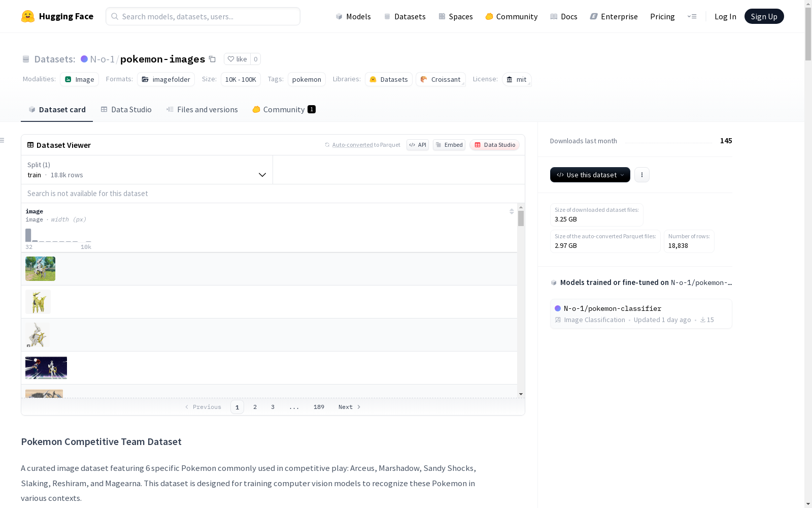
Task: Expand the Split train dropdown
Action: coord(147,170)
